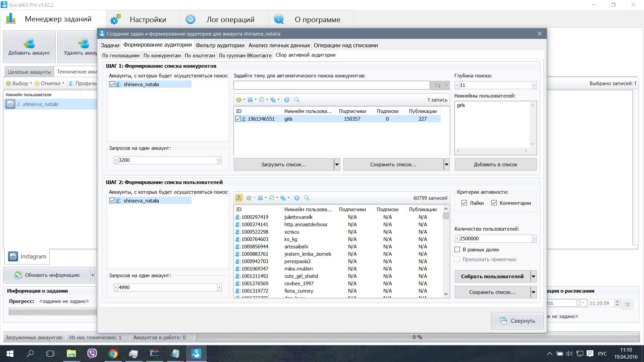Image resolution: width=644 pixels, height=362 pixels.
Task: Toggle the Комментарии activity criterion
Action: [x=494, y=203]
